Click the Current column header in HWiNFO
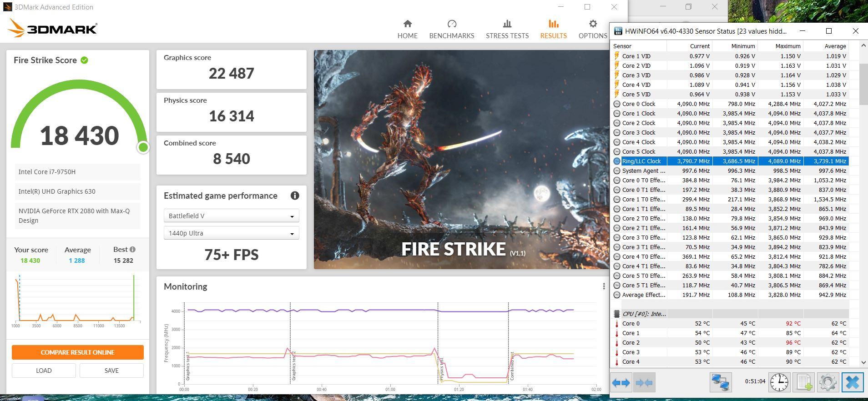This screenshot has width=868, height=401. (x=689, y=46)
